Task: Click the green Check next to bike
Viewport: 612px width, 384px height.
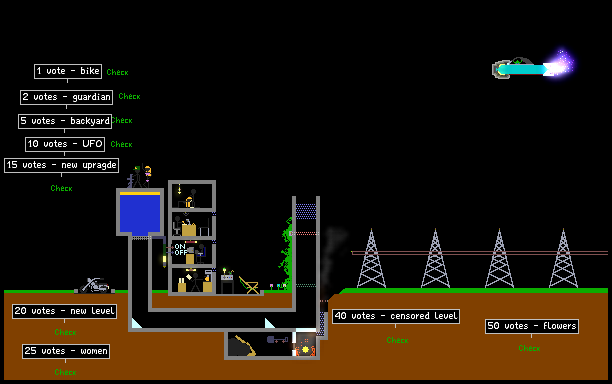Action: tap(117, 72)
